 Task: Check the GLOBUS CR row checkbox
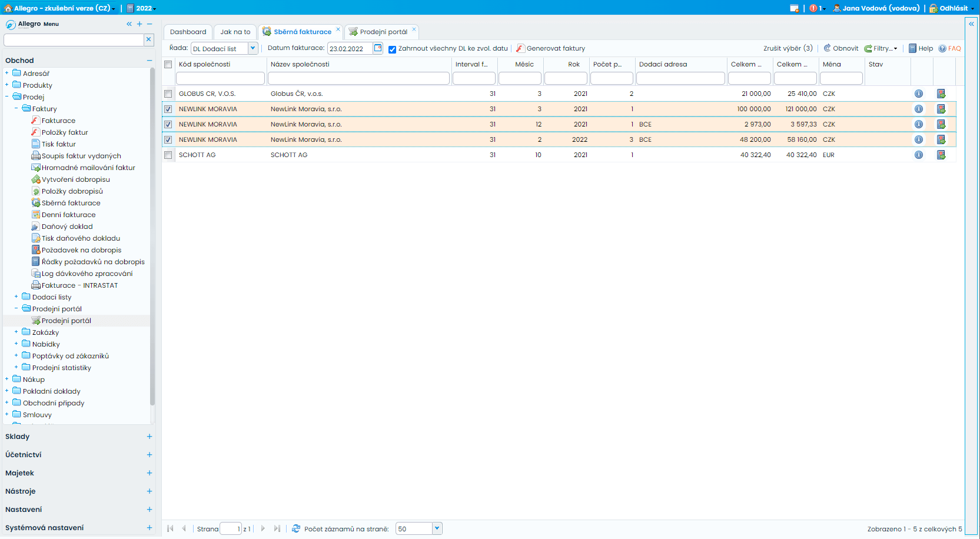[168, 94]
